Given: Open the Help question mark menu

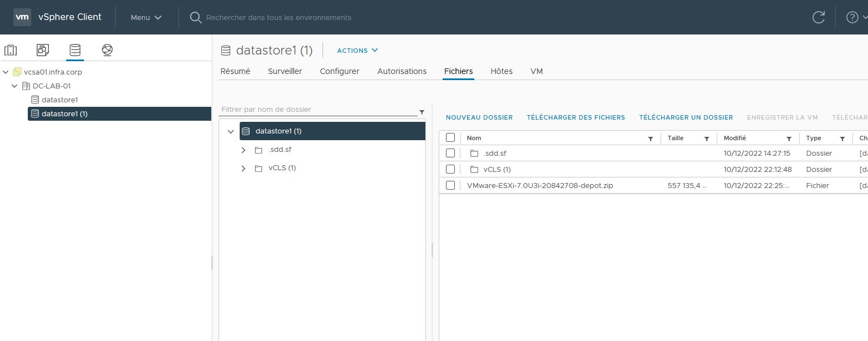Looking at the screenshot, I should pos(852,17).
